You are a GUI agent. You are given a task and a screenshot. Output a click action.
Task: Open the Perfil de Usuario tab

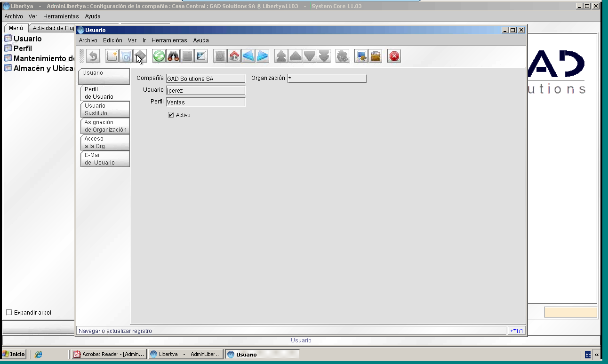pyautogui.click(x=104, y=93)
